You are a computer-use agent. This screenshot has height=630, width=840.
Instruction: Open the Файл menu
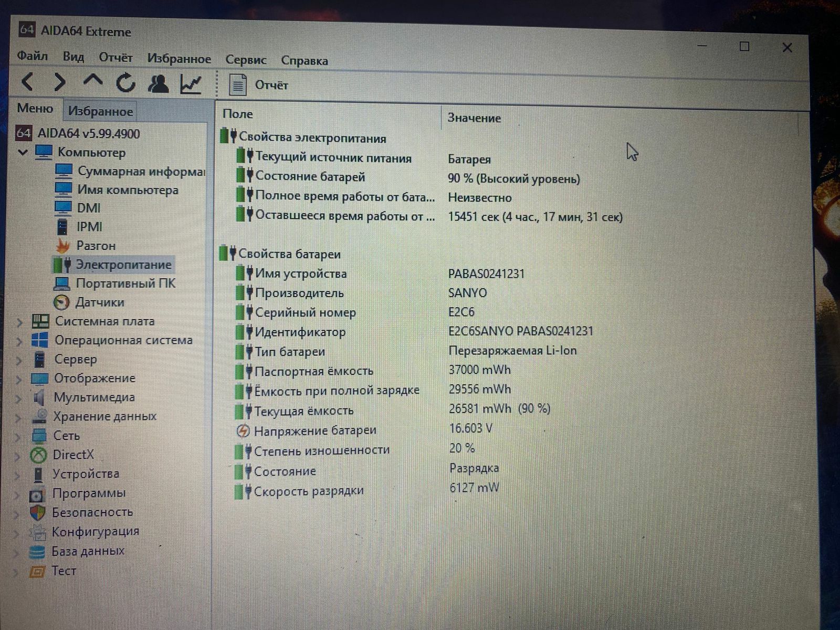click(x=32, y=56)
